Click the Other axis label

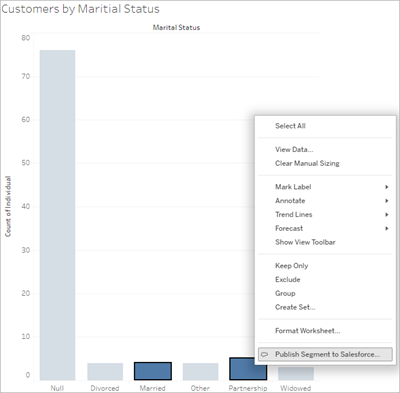click(200, 388)
